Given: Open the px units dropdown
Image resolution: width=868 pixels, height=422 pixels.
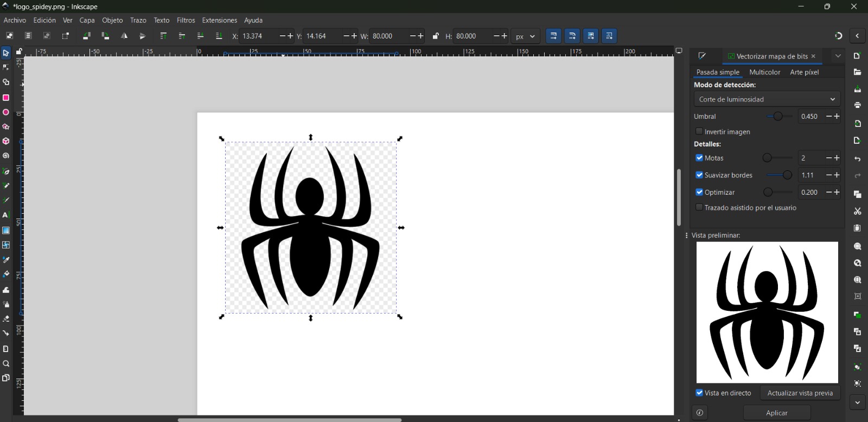Looking at the screenshot, I should (x=525, y=36).
